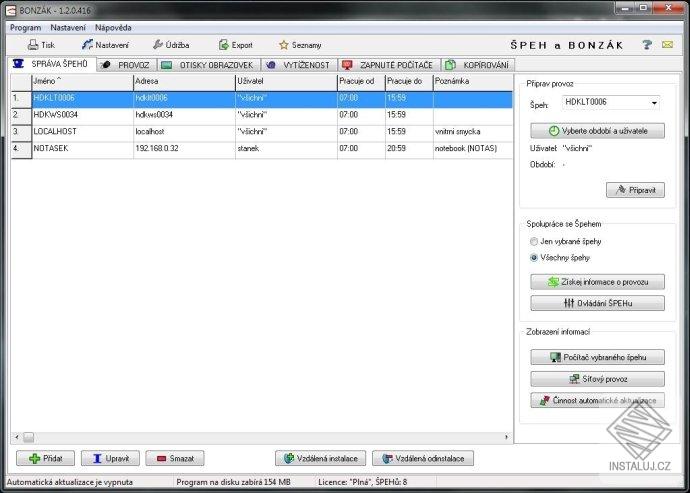Open Údržba maintenance wrench tool
Screen dimensions: 690x493
coord(158,44)
